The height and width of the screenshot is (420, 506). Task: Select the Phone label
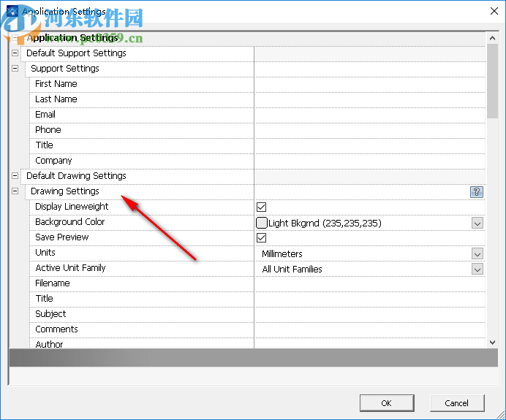pos(48,129)
